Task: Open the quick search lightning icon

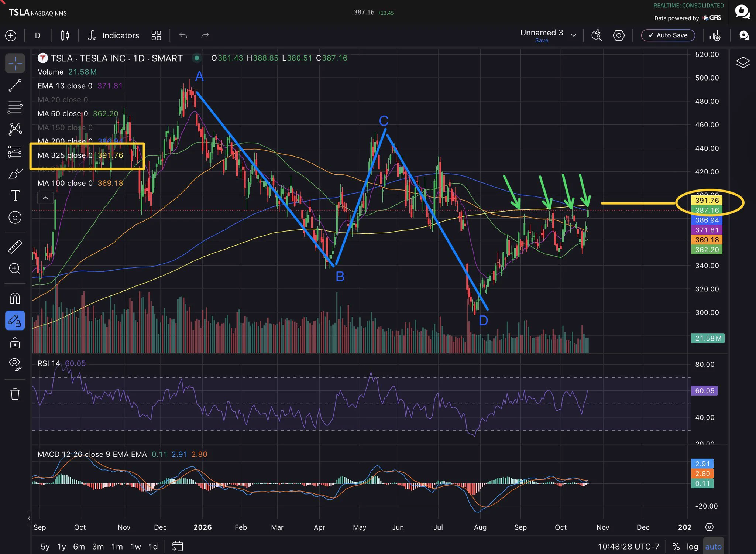Action: point(597,35)
